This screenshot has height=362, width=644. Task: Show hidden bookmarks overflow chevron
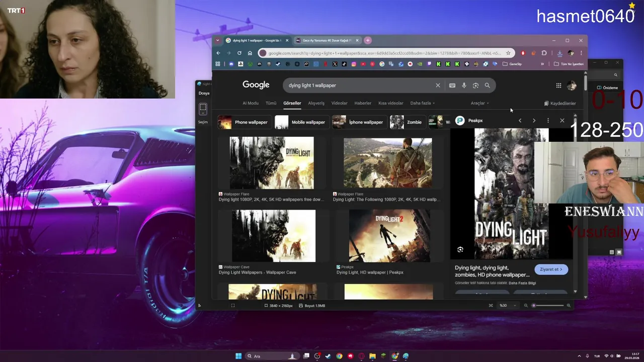pos(542,64)
